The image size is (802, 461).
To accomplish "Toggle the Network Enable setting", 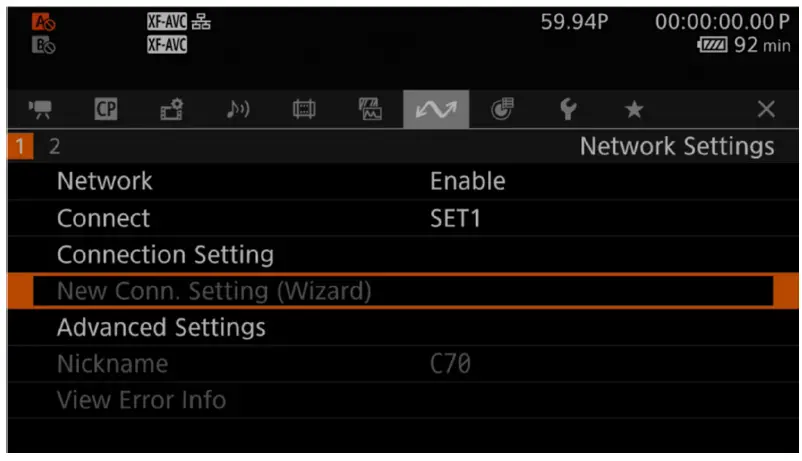I will tap(467, 182).
